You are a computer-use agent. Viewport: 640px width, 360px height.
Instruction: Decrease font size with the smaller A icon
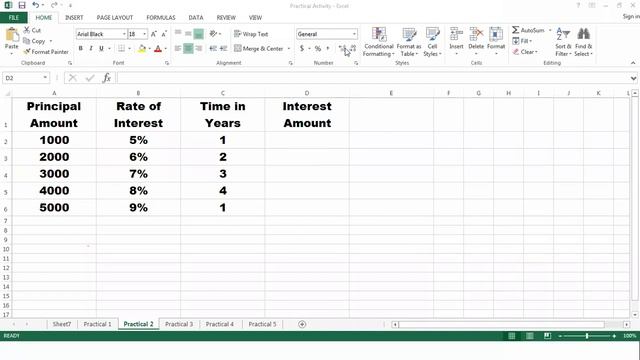164,34
